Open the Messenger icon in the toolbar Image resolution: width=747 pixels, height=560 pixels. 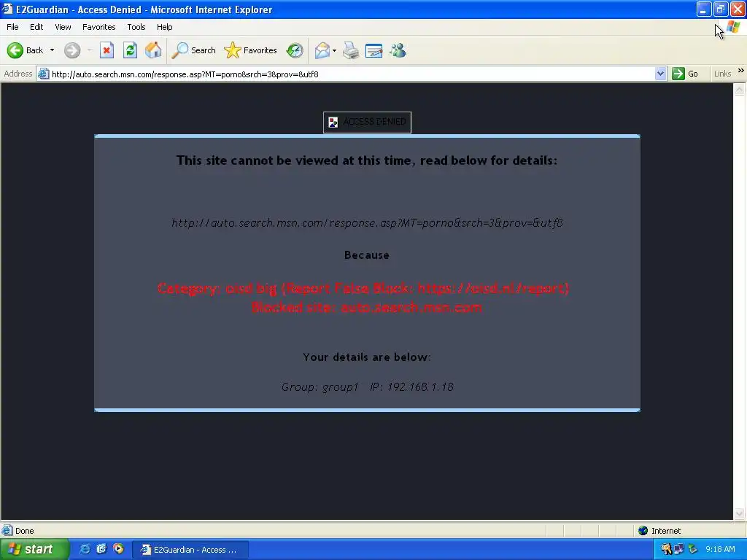398,50
